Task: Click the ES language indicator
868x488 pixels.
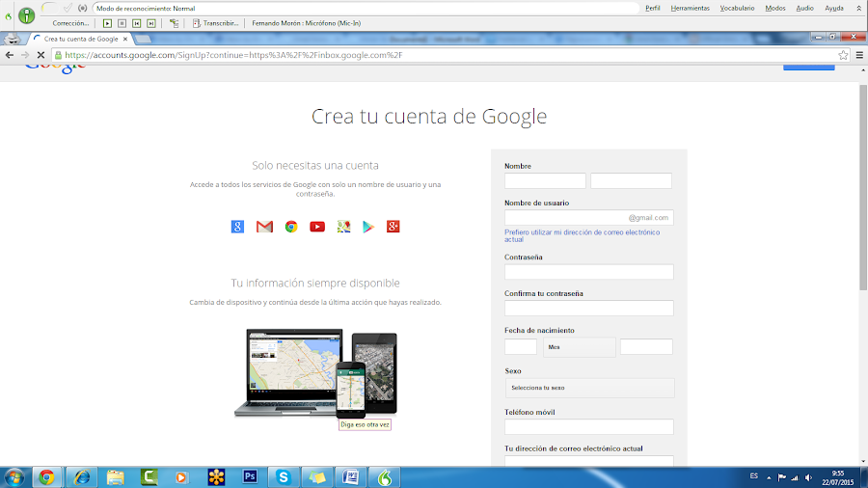Action: pos(754,476)
